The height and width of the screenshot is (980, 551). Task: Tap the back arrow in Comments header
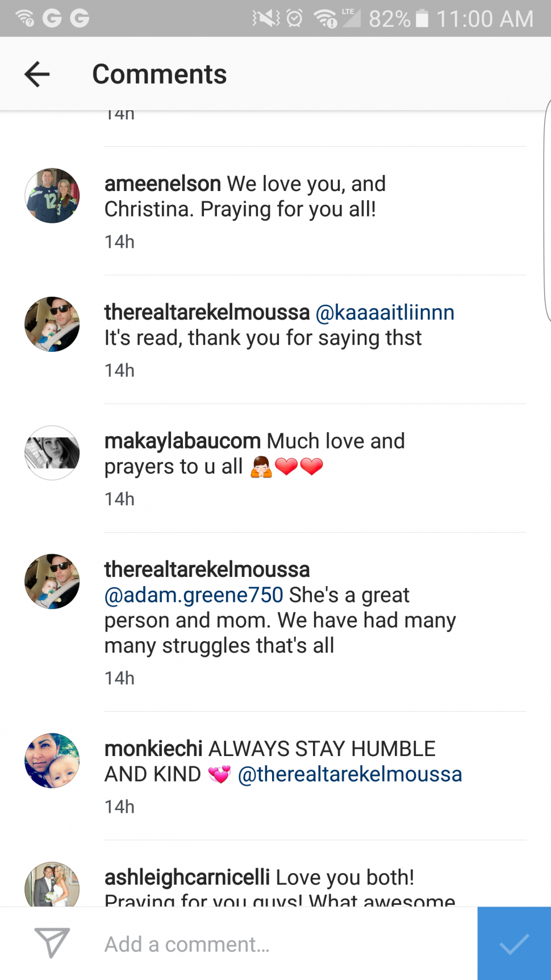[x=37, y=74]
